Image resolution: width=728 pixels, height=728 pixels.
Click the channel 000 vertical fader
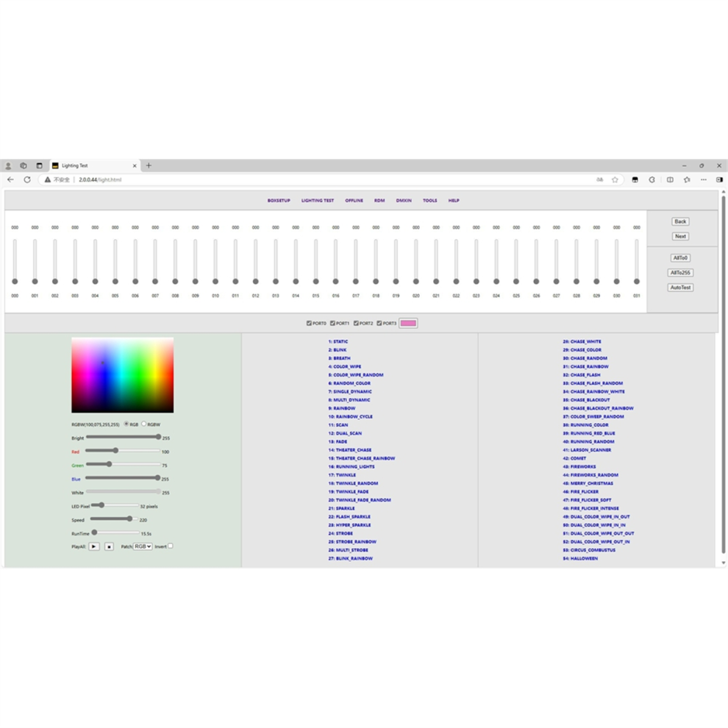coord(15,261)
